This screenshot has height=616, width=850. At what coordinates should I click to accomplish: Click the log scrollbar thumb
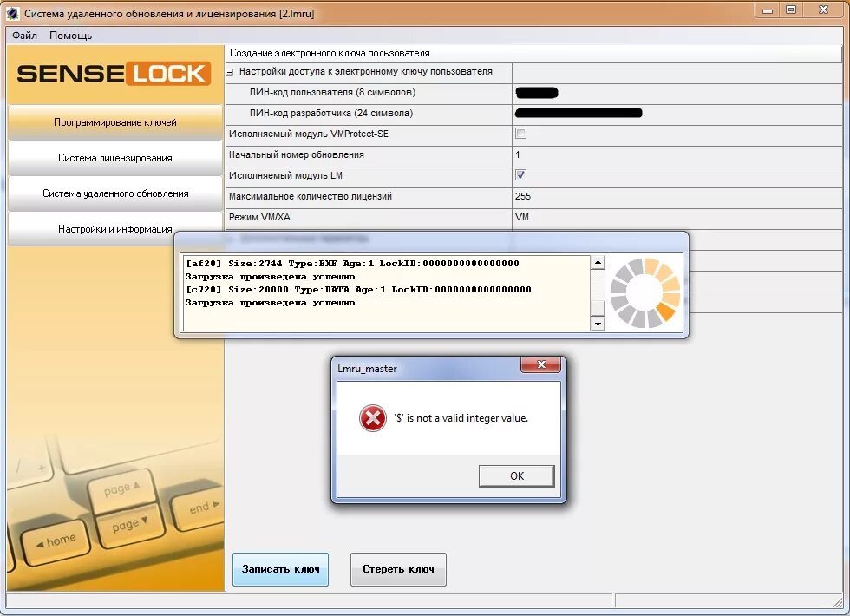598,307
